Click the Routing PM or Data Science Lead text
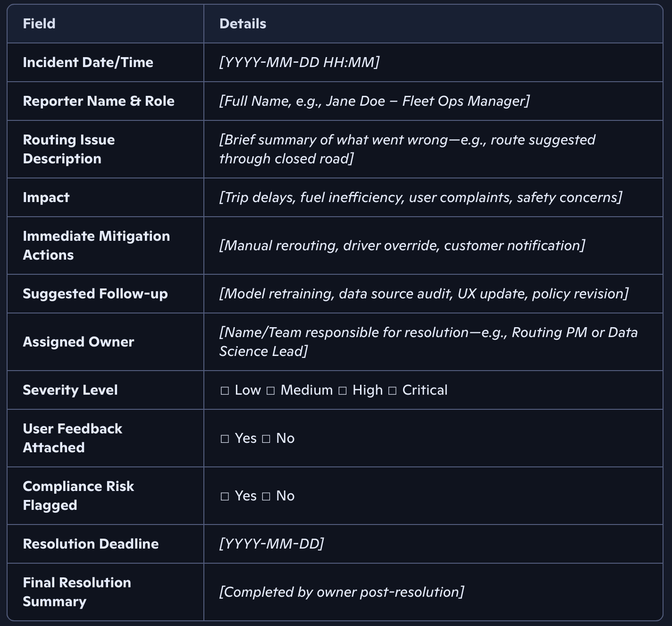This screenshot has width=672, height=626. (428, 342)
